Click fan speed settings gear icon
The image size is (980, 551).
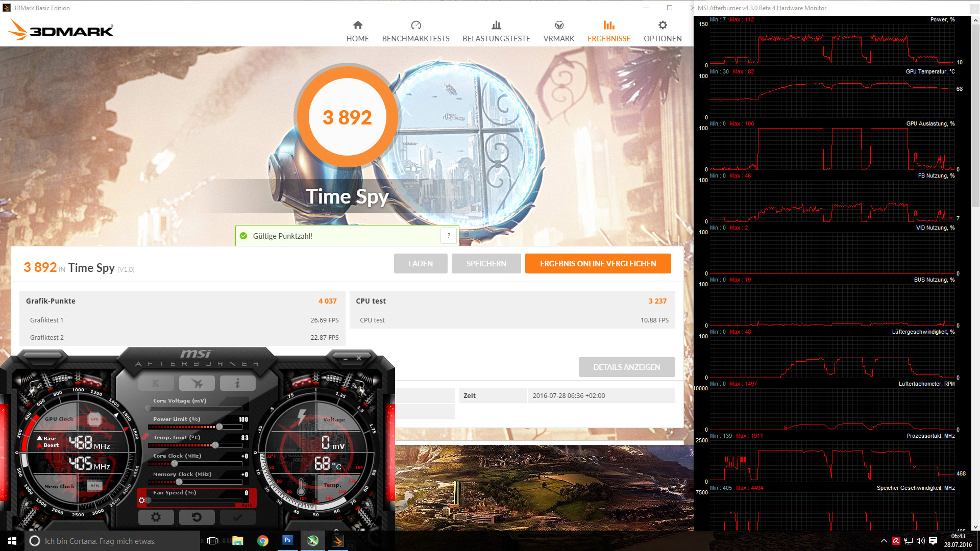[x=142, y=500]
